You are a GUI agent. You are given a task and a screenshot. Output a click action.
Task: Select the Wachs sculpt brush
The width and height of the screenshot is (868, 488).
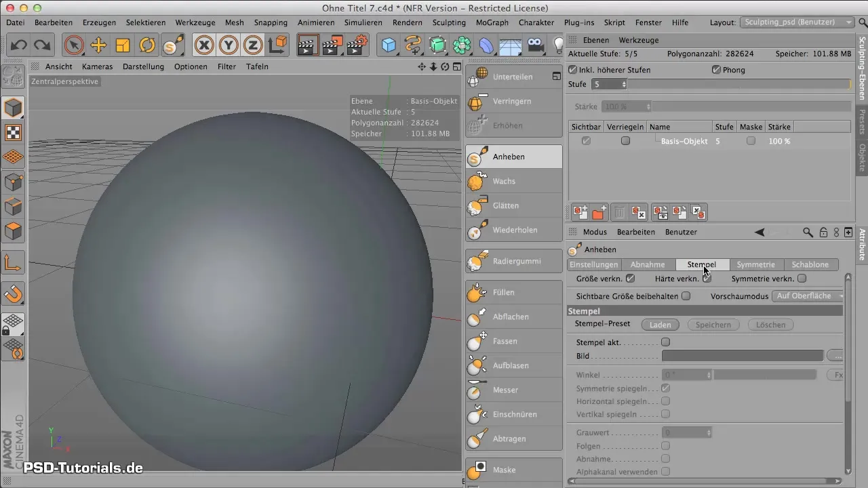pyautogui.click(x=514, y=181)
